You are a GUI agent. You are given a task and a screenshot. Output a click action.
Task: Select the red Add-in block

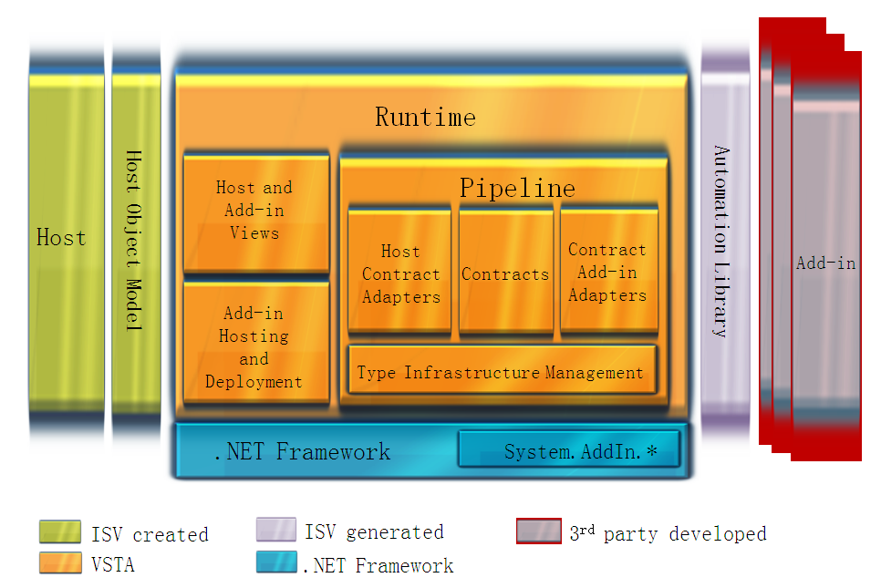click(826, 255)
